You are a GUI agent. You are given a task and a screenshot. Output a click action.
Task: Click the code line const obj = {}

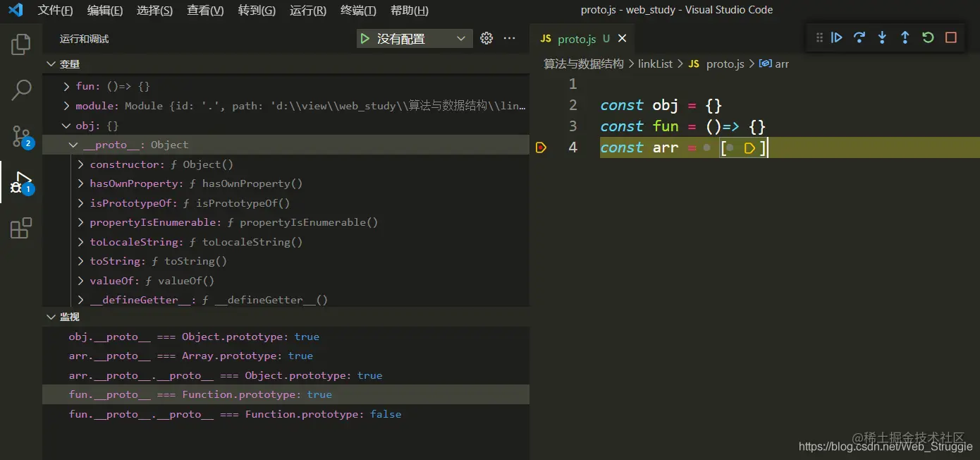pos(661,105)
